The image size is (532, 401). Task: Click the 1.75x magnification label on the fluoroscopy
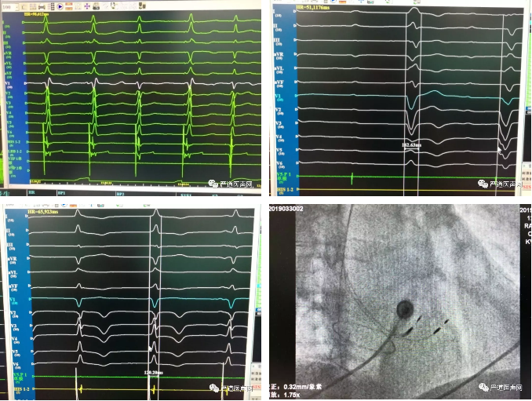pyautogui.click(x=291, y=396)
